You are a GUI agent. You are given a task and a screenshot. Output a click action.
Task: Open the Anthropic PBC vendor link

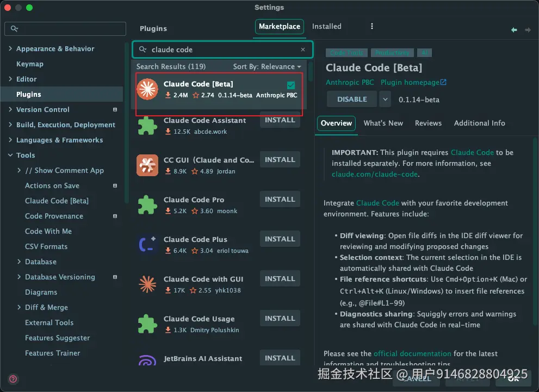click(x=350, y=83)
